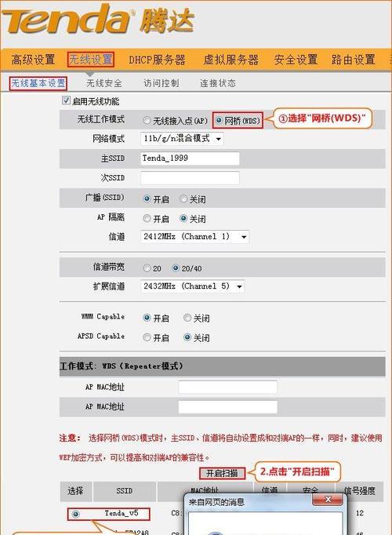Set AP 隔离 to 开启
This screenshot has width=392, height=535.
pyautogui.click(x=147, y=218)
